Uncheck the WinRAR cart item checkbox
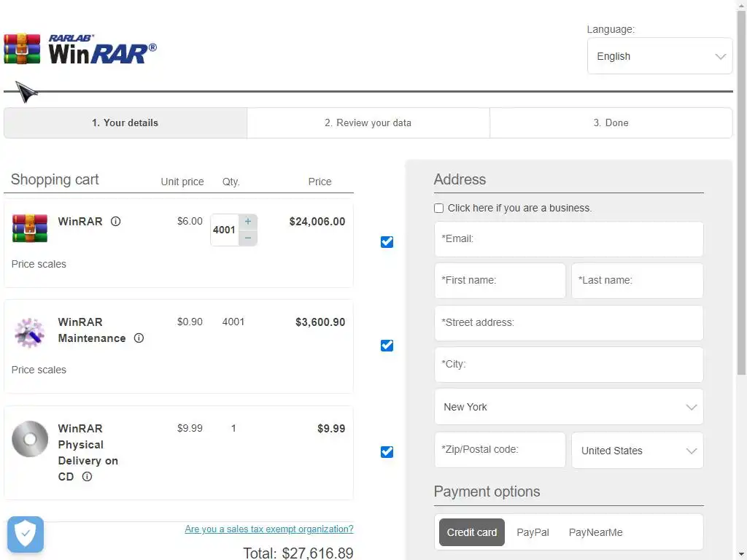 (x=387, y=242)
